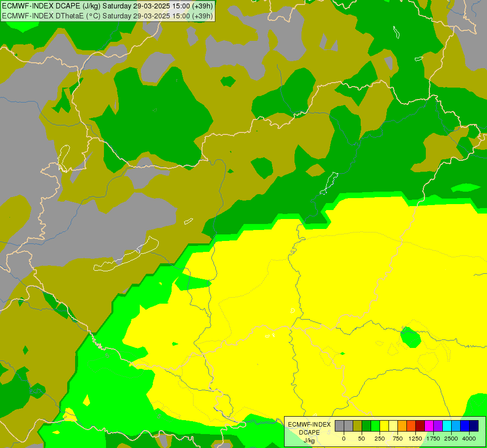Click the grey swatch right of the 0 tick
487x448 pixels.
coord(349,426)
